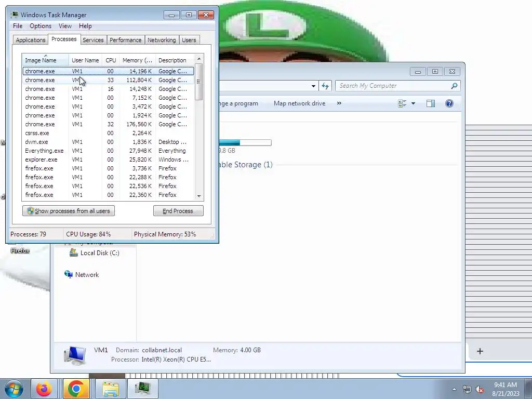The width and height of the screenshot is (532, 399).
Task: Open Windows Explorer taskbar icon
Action: tap(111, 389)
